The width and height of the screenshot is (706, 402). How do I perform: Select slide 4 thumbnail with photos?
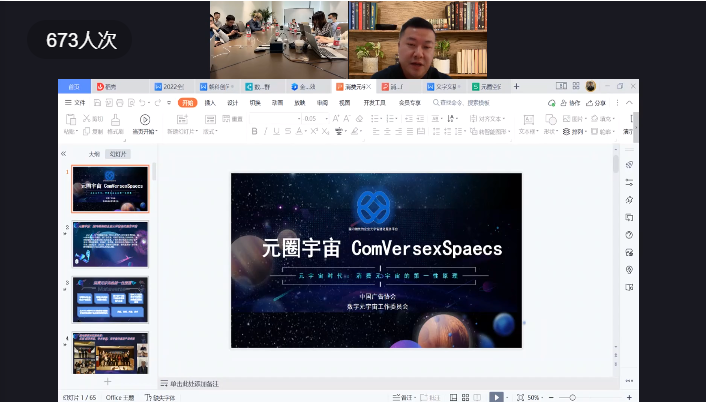click(x=110, y=353)
